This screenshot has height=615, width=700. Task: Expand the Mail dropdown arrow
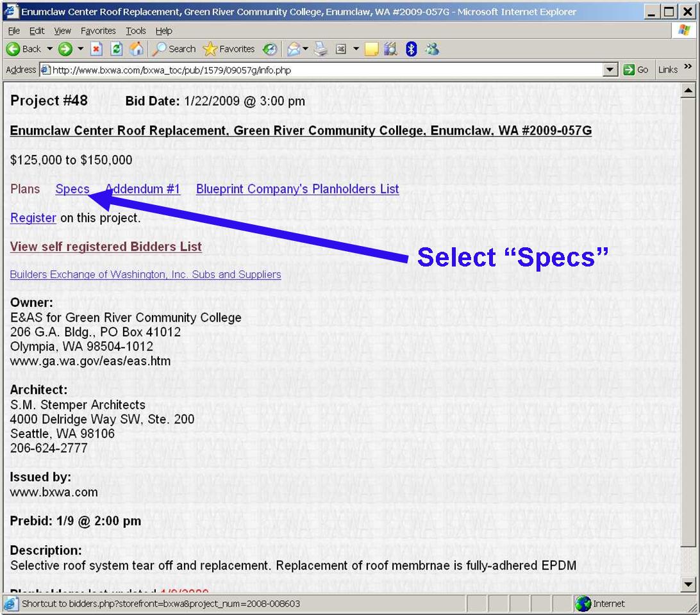305,49
